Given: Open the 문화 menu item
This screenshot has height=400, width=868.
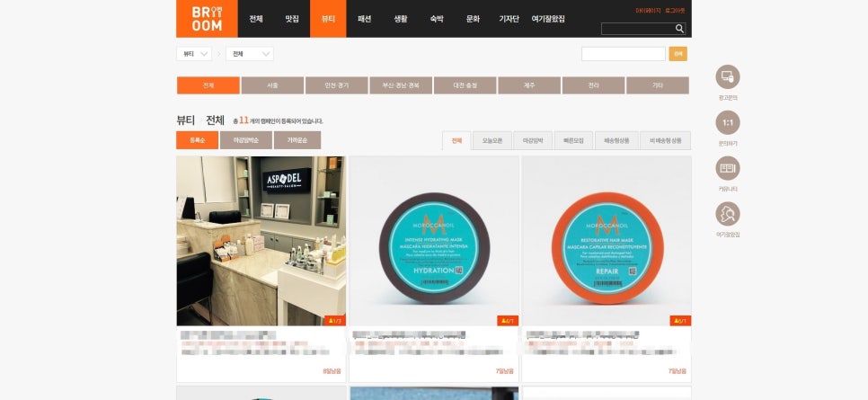Looking at the screenshot, I should [473, 19].
